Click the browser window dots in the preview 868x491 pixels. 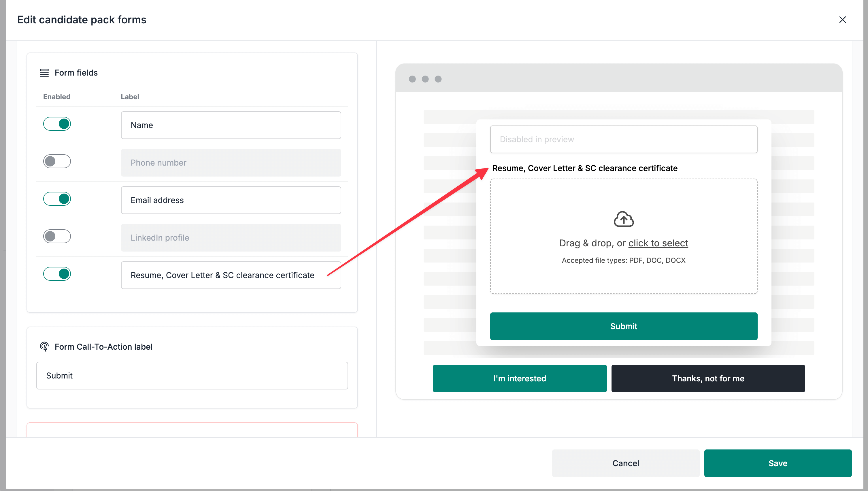425,79
